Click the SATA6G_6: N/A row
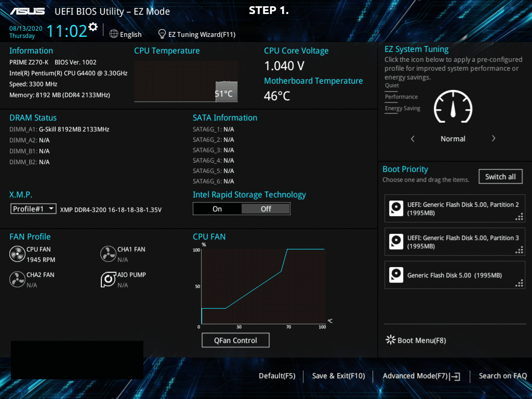 pos(214,181)
